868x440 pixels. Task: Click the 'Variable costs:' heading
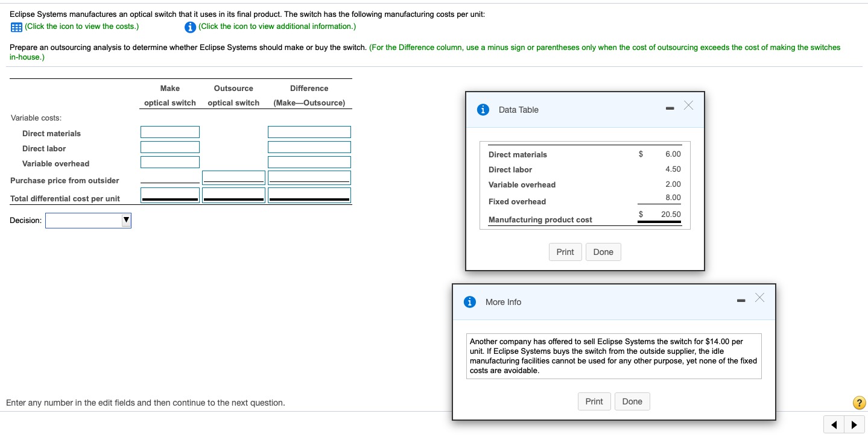(x=36, y=118)
